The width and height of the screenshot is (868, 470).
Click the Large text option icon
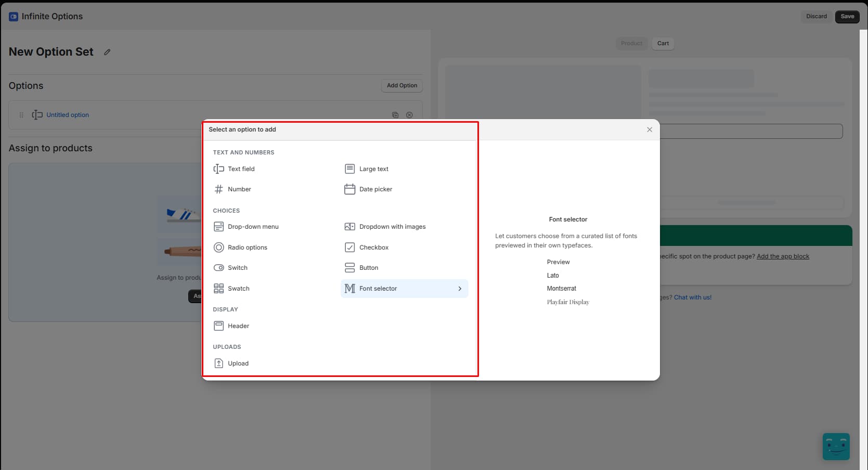[350, 169]
